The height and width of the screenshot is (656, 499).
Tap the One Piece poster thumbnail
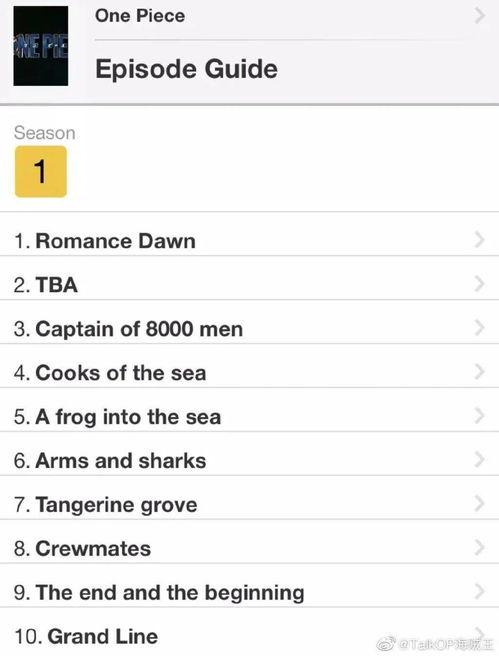[x=41, y=46]
